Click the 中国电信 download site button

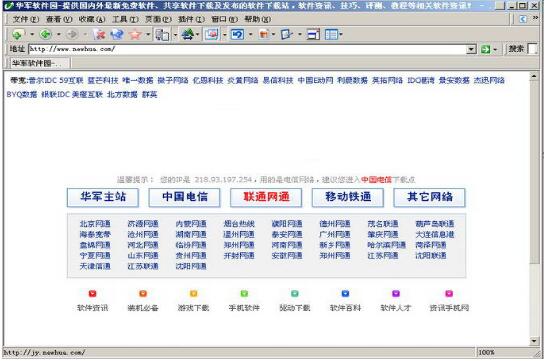click(x=185, y=197)
